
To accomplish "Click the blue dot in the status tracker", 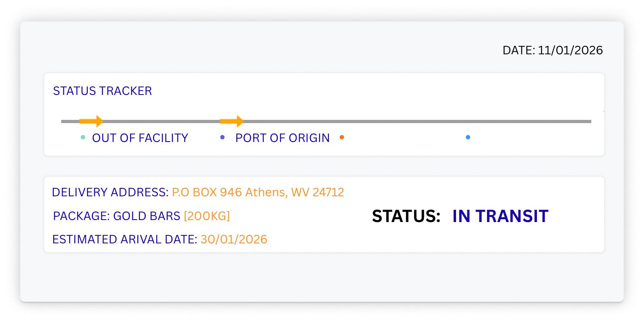I will (x=468, y=137).
